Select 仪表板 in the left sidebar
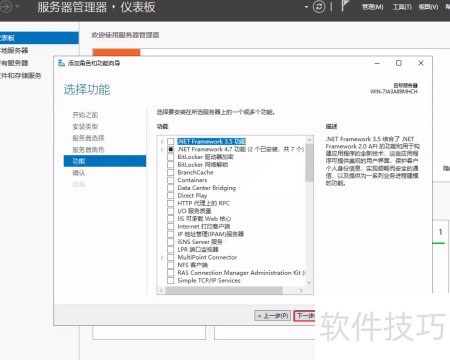Viewport: 450px width, 360px height. [39, 38]
